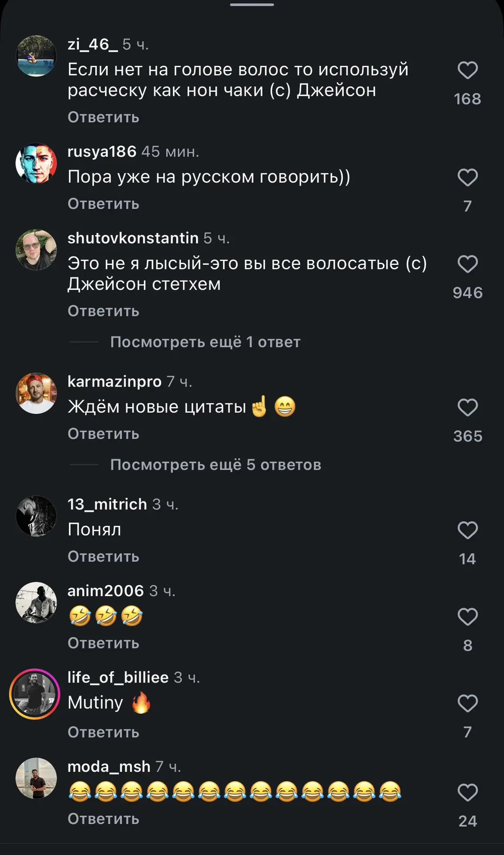504x855 pixels.
Task: Open shutovkonstantin's profile picture
Action: 36,250
